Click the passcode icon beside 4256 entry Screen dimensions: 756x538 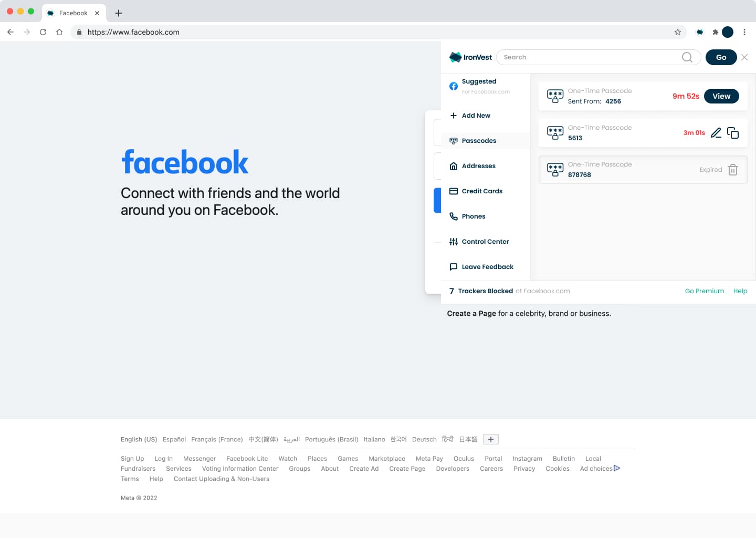tap(555, 96)
